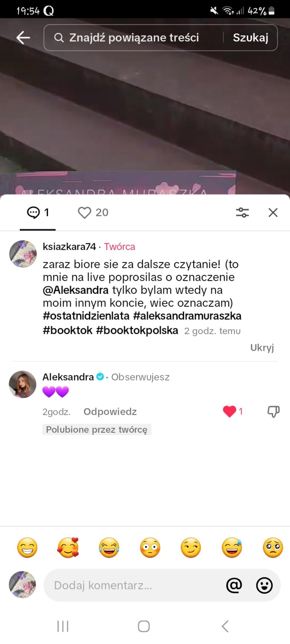The width and height of the screenshot is (290, 644).
Task: Switch to the likes tab showing 20
Action: [93, 212]
